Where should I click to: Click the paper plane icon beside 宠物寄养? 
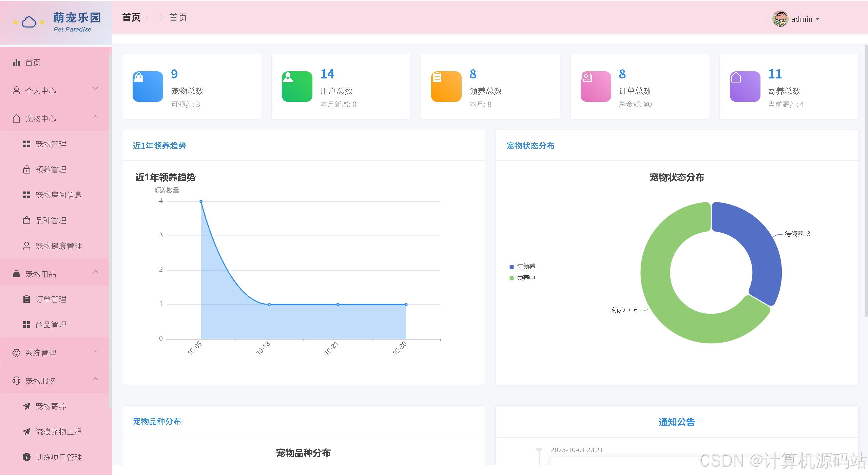(26, 406)
